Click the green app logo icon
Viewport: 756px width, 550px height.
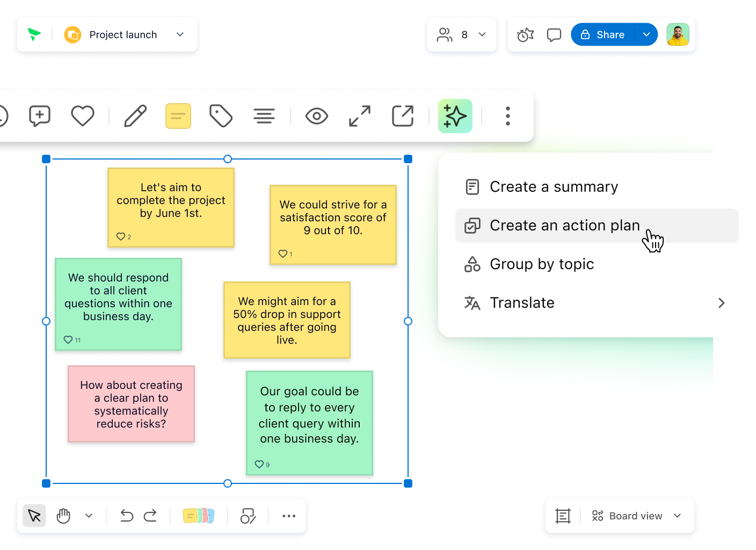(x=34, y=34)
